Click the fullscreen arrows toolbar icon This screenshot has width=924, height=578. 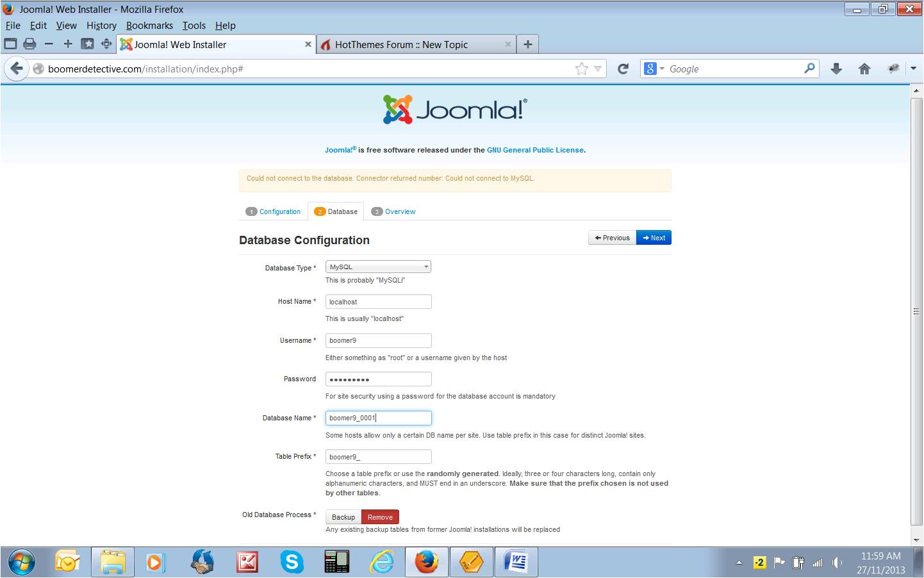106,44
